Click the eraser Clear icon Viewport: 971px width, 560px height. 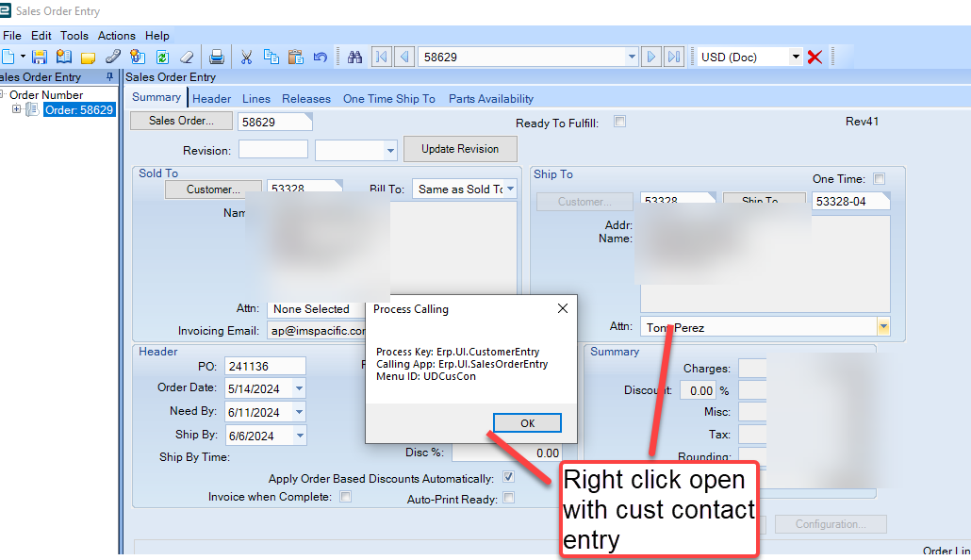click(x=187, y=57)
